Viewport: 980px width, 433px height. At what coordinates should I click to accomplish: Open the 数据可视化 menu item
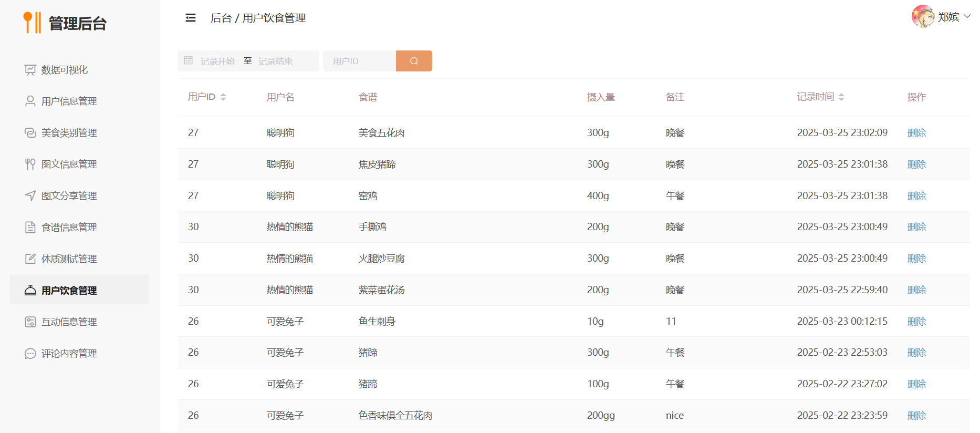coord(79,70)
